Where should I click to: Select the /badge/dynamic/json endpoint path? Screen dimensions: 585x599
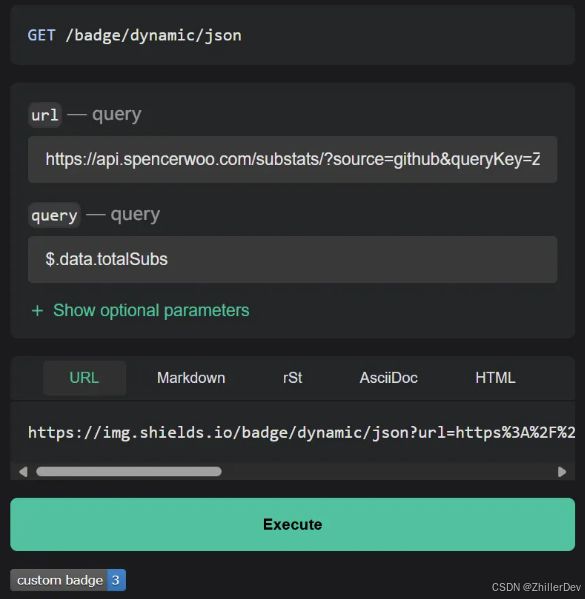154,36
